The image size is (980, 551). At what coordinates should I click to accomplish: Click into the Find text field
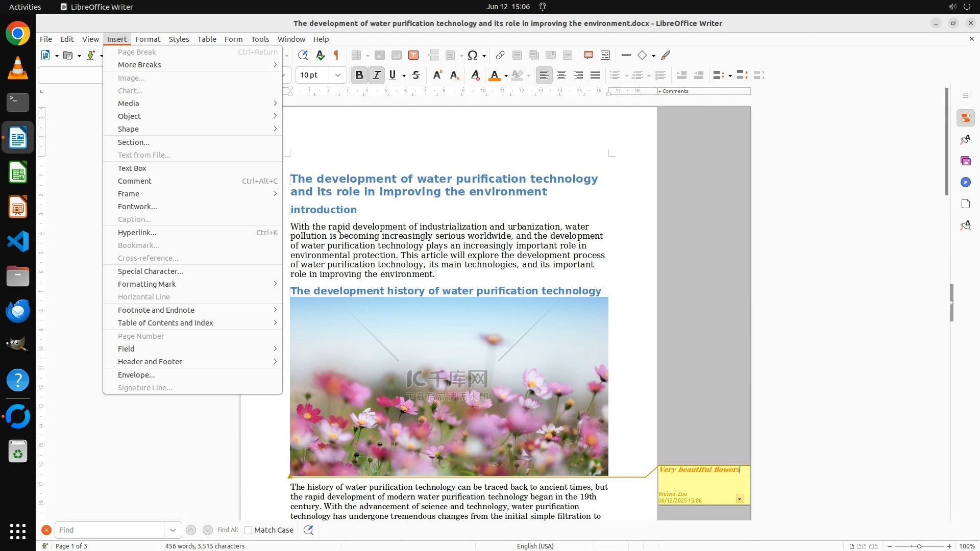click(x=109, y=530)
